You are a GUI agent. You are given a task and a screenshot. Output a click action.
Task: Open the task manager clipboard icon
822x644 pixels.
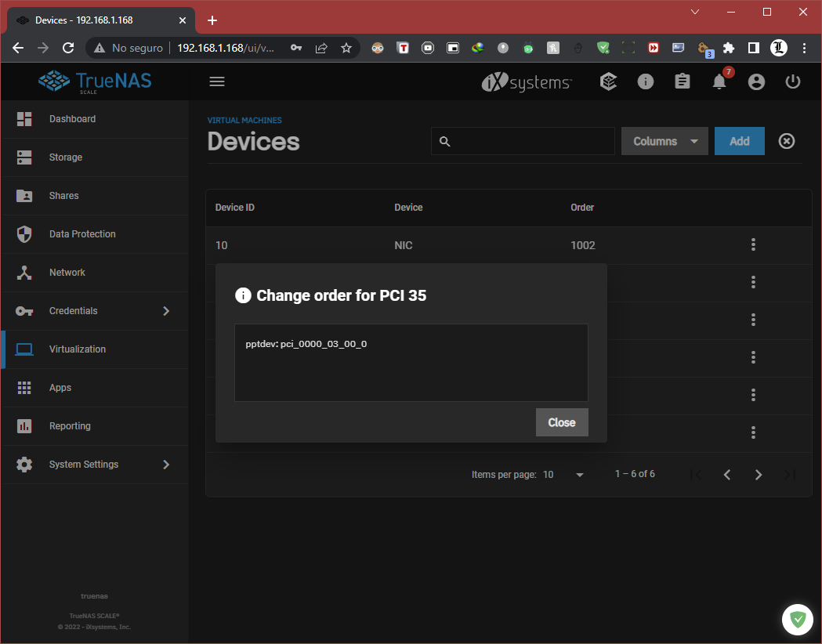coord(682,81)
